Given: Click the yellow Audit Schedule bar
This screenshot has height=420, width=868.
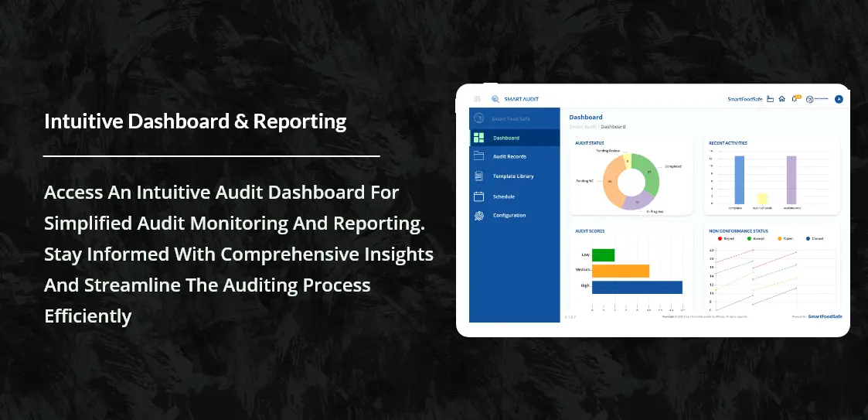Looking at the screenshot, I should pyautogui.click(x=762, y=199).
